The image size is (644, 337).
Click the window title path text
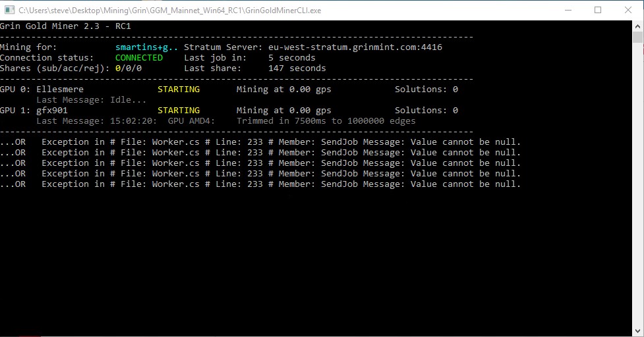pos(169,11)
